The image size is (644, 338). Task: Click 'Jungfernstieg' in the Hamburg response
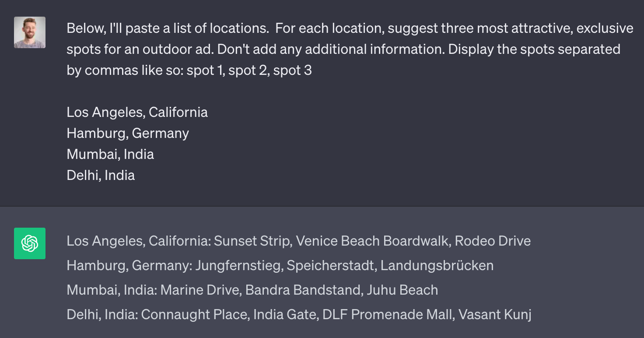tap(239, 266)
